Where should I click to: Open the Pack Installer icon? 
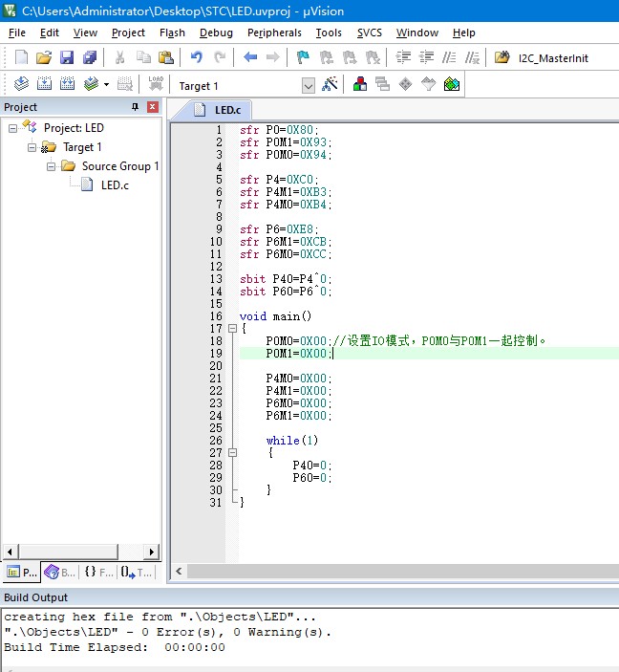[452, 84]
